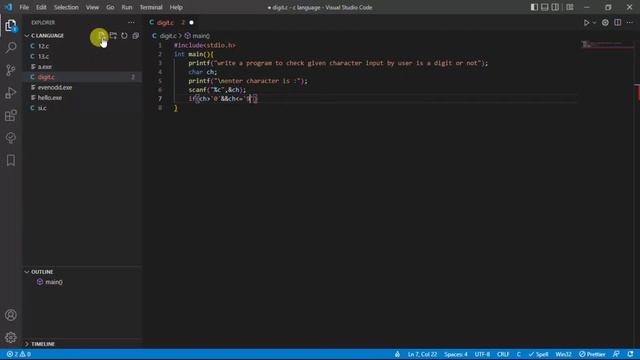Click digit.c in the breadcrumb
This screenshot has width=640, height=360.
[168, 36]
